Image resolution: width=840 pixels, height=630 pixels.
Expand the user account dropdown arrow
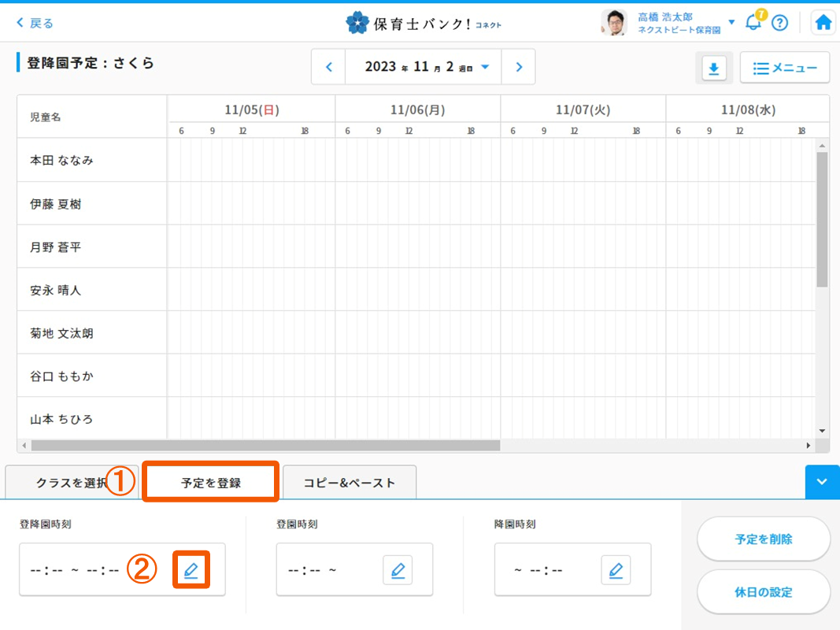point(731,23)
